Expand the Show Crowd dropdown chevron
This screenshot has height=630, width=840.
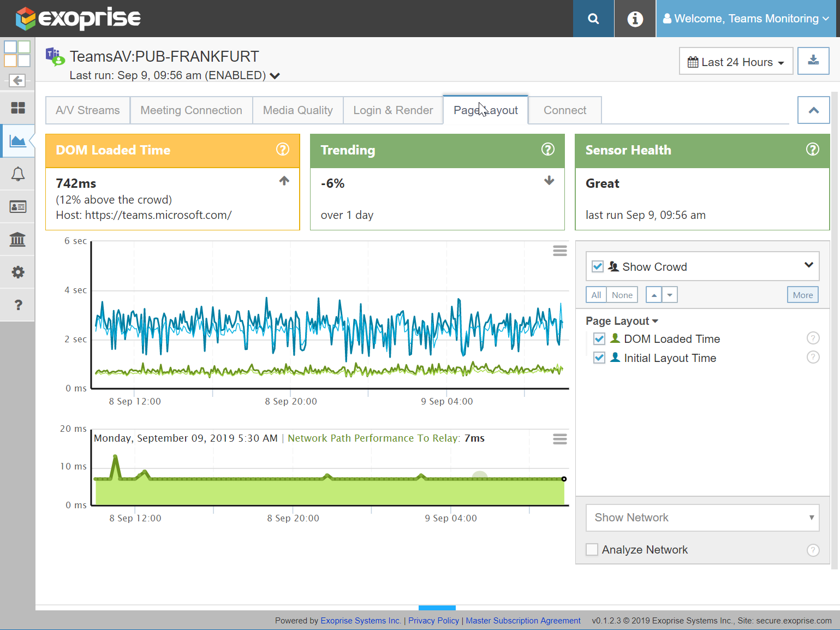[808, 265]
